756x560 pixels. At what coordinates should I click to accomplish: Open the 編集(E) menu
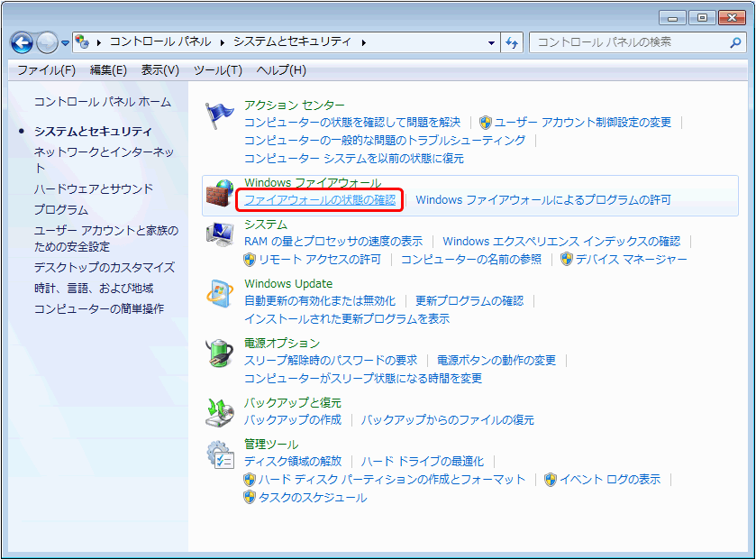coord(108,70)
